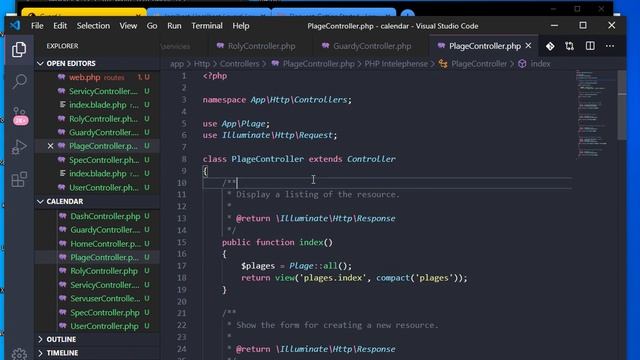The image size is (640, 360).
Task: Open GuardyController in Calendar folder tree
Action: pyautogui.click(x=98, y=230)
